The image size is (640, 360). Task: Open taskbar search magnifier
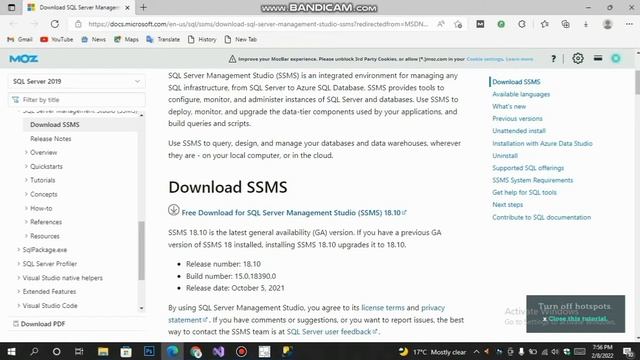pos(34,351)
